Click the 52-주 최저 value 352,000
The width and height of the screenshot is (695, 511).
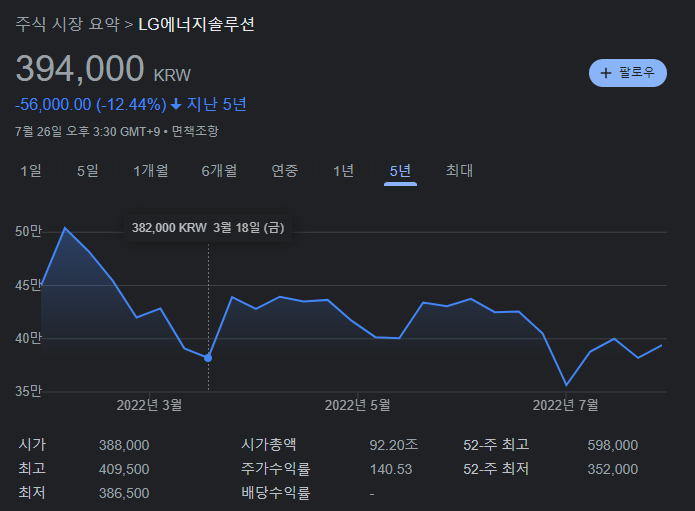[x=613, y=469]
